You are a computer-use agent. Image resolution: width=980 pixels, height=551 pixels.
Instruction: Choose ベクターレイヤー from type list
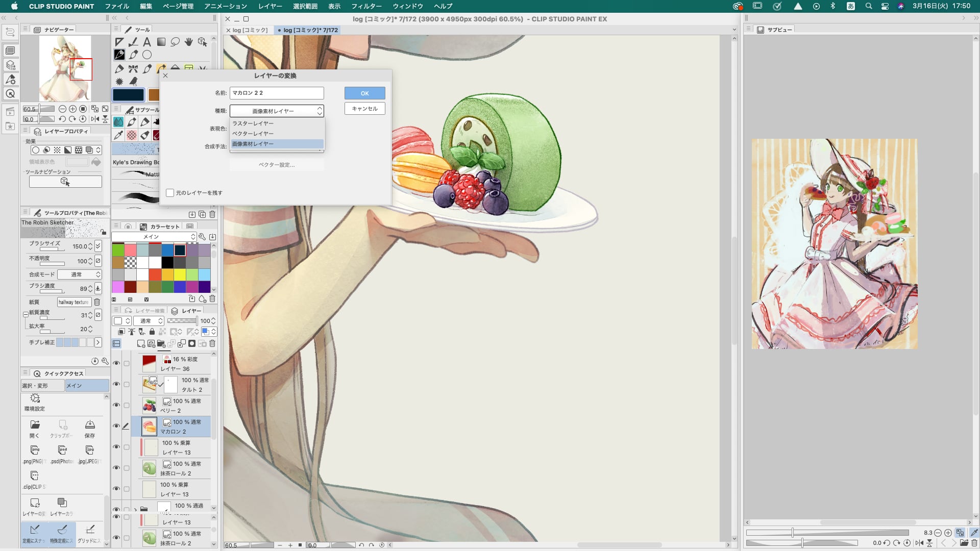pos(277,134)
